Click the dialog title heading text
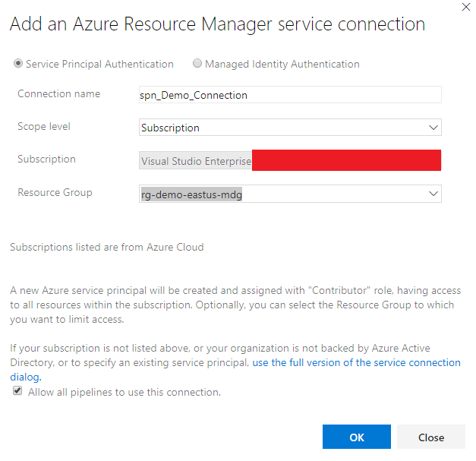Screen dimensions: 476x461 (217, 24)
